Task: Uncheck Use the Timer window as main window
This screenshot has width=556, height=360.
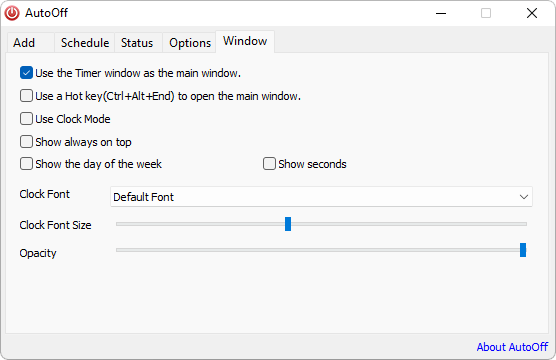Action: coord(27,73)
